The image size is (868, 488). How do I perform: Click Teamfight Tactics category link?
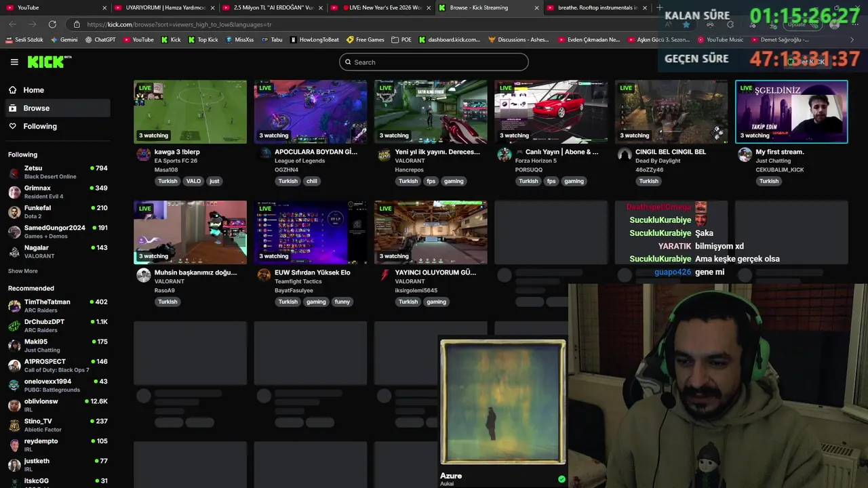298,281
